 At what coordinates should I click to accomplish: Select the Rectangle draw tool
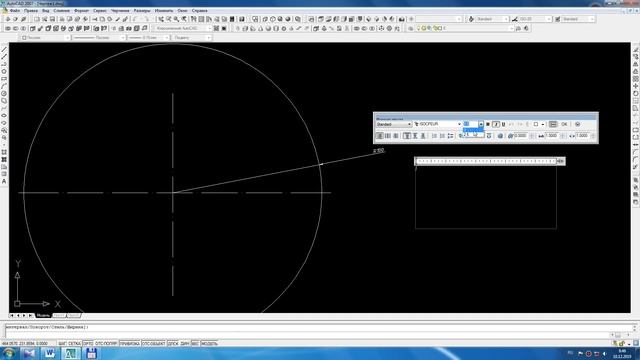click(4, 79)
